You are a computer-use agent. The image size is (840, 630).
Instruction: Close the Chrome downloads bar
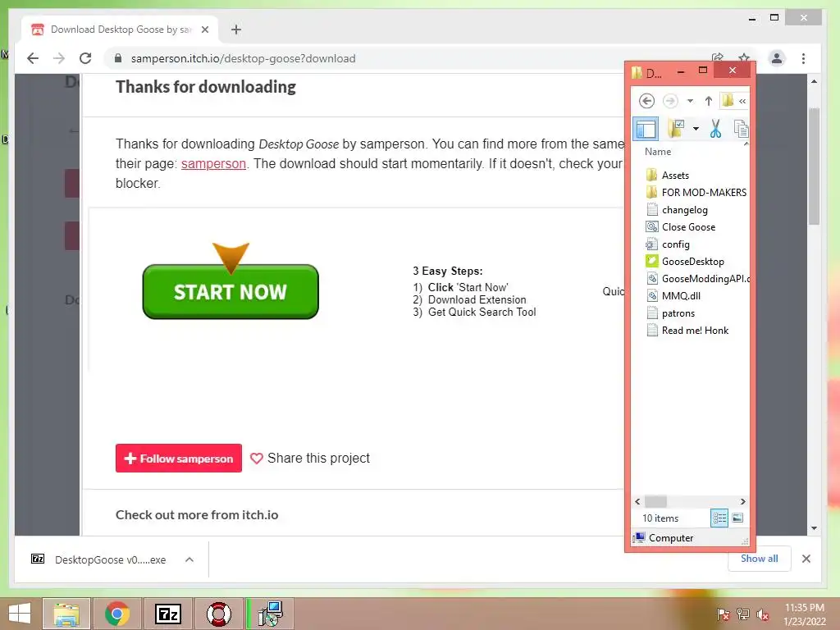(806, 559)
